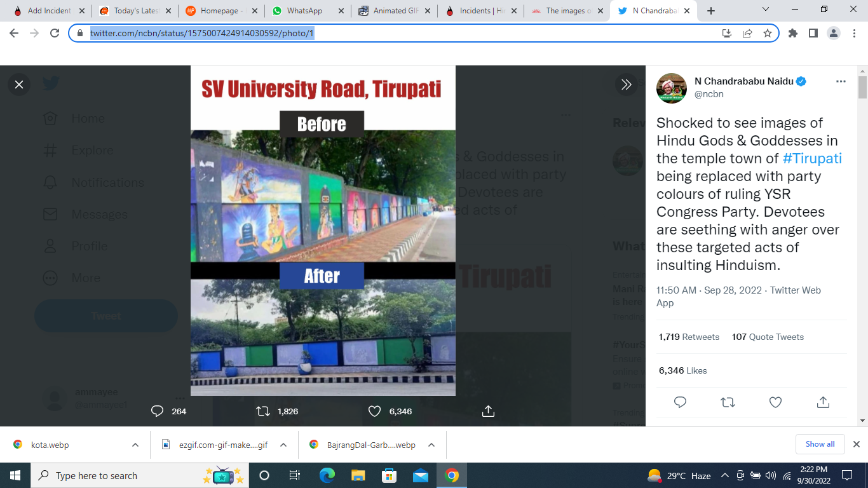
Task: Collapse the tweet side panel with double-chevron
Action: click(626, 84)
